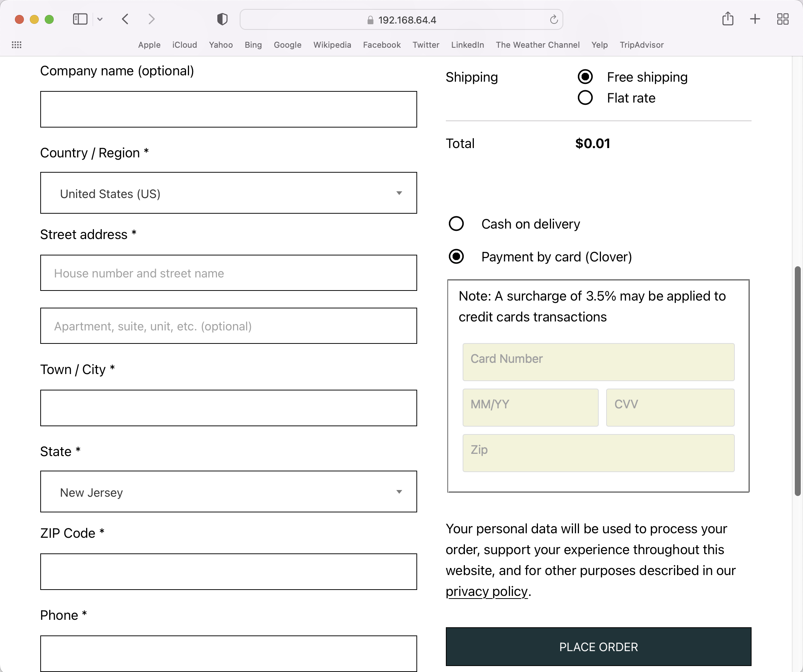Click the page vertical scrollbar thumb

coord(797,381)
